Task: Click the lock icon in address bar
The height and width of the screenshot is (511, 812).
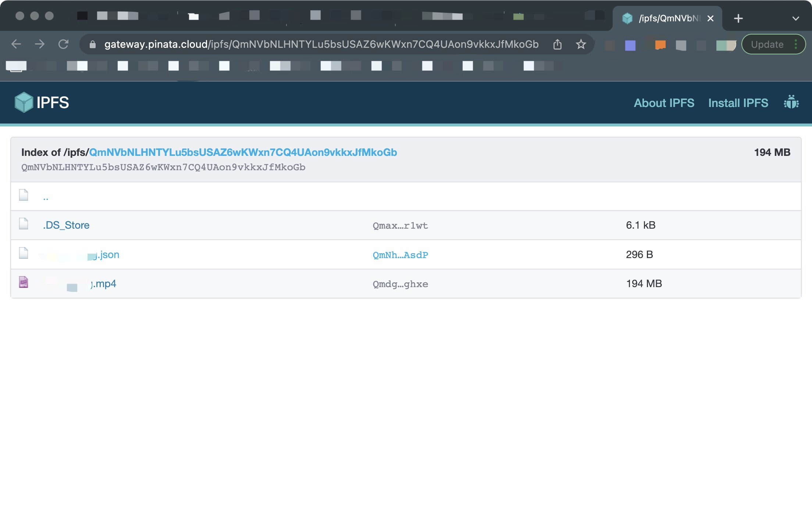Action: pos(93,44)
